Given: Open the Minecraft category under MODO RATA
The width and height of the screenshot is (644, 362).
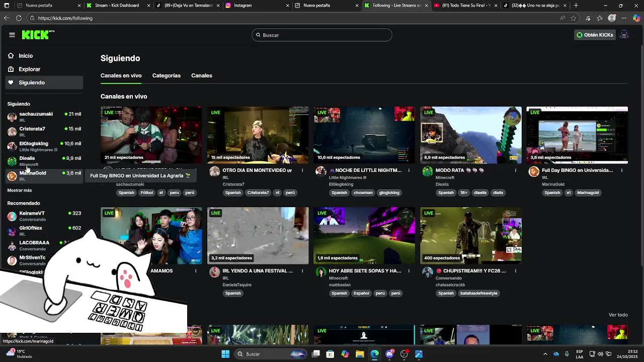Looking at the screenshot, I should [x=445, y=177].
